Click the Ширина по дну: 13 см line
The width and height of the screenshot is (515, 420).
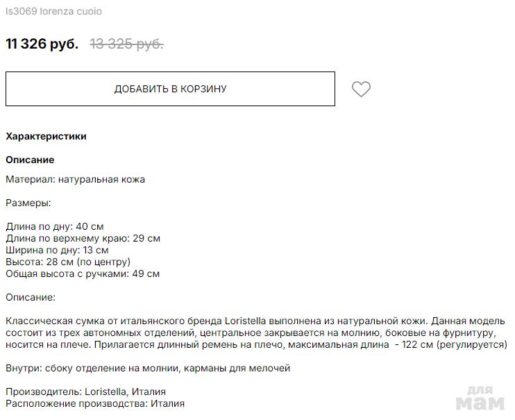(x=57, y=250)
